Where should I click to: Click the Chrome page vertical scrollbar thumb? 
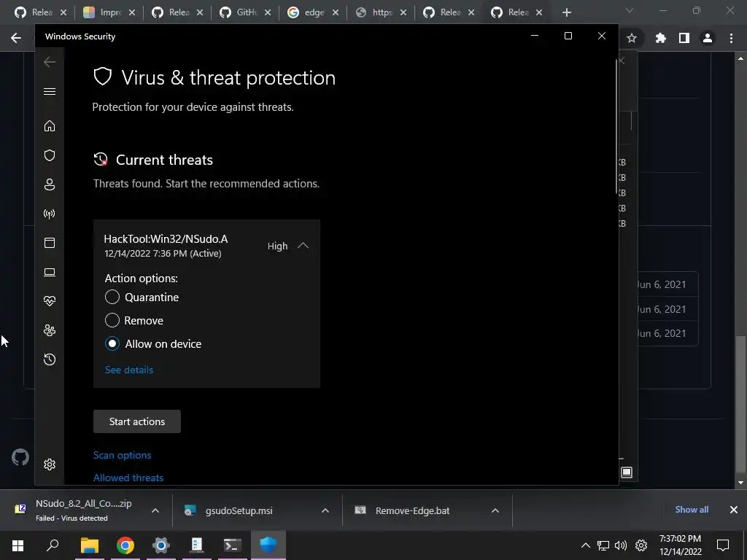pyautogui.click(x=740, y=404)
